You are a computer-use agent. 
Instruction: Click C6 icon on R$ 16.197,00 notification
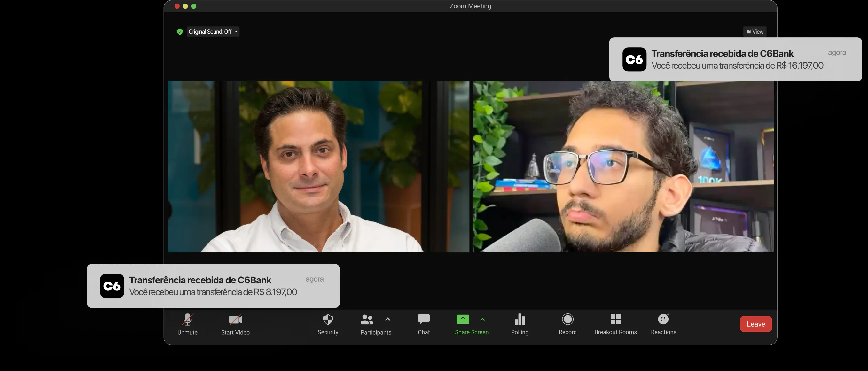click(x=634, y=59)
